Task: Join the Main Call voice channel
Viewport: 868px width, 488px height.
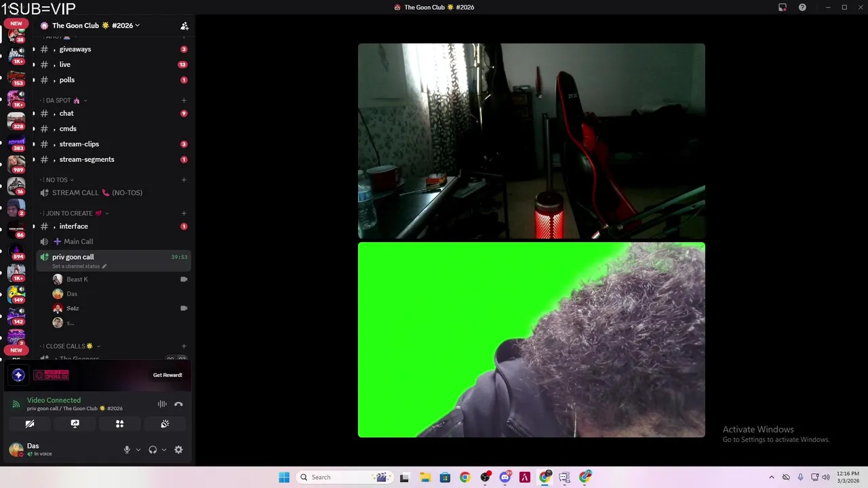Action: tap(113, 241)
